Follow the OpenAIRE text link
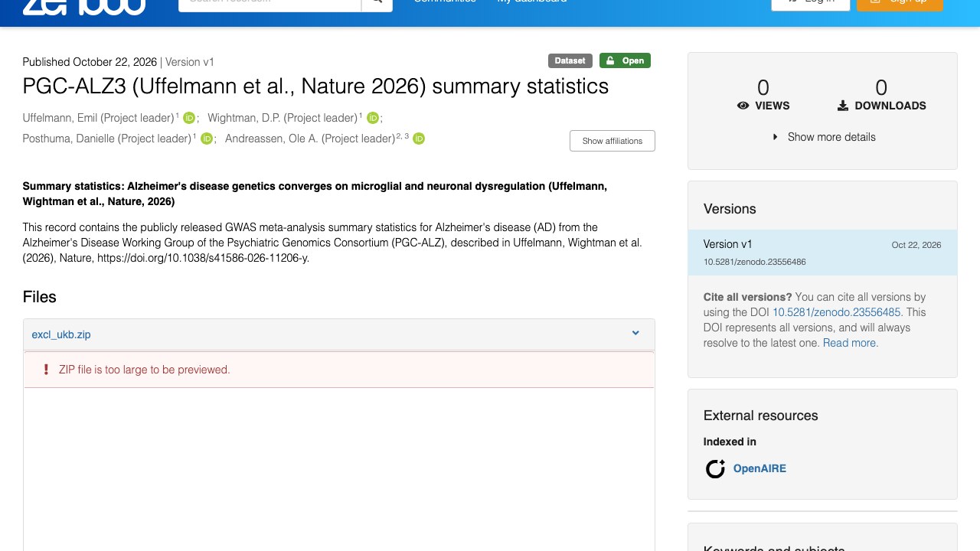 [759, 468]
